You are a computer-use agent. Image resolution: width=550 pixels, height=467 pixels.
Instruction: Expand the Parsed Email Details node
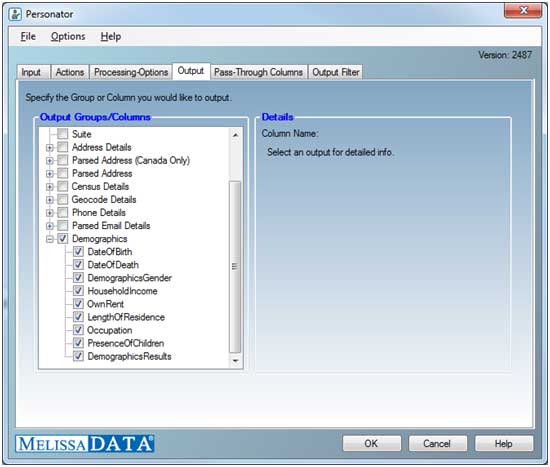pos(49,226)
